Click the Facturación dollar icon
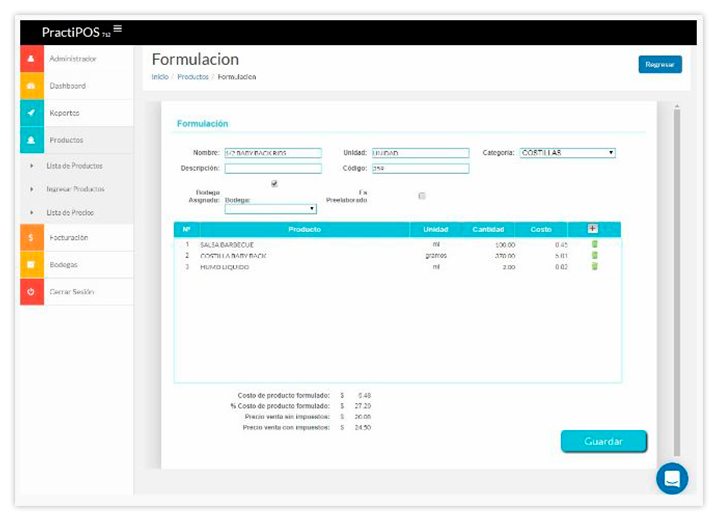The width and height of the screenshot is (722, 529). (31, 238)
